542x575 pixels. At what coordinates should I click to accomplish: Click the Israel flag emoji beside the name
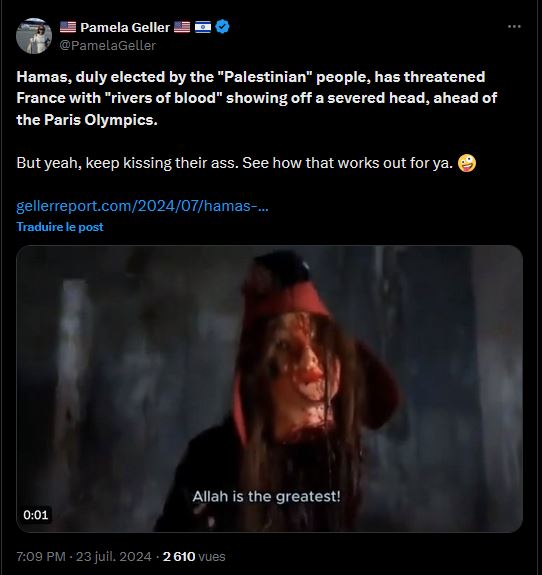[x=203, y=27]
